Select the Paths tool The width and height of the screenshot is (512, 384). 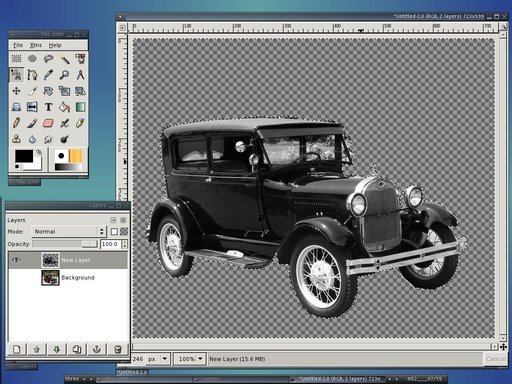click(x=32, y=75)
